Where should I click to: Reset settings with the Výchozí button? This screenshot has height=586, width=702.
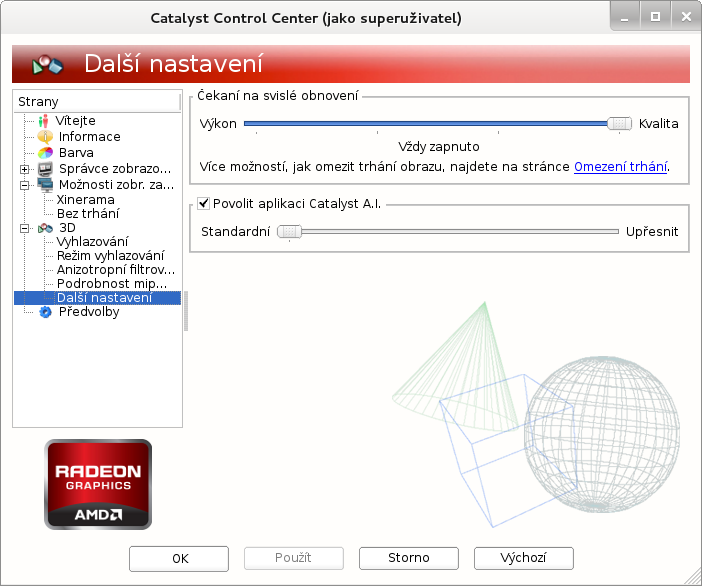point(523,558)
